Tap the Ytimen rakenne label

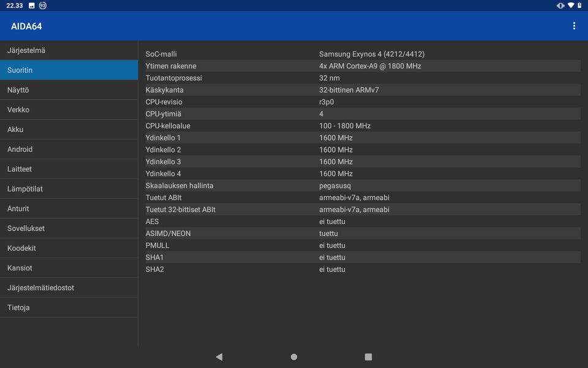point(171,66)
